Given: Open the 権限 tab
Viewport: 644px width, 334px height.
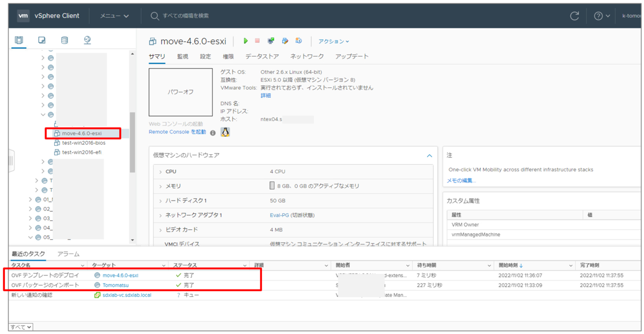Looking at the screenshot, I should [228, 56].
